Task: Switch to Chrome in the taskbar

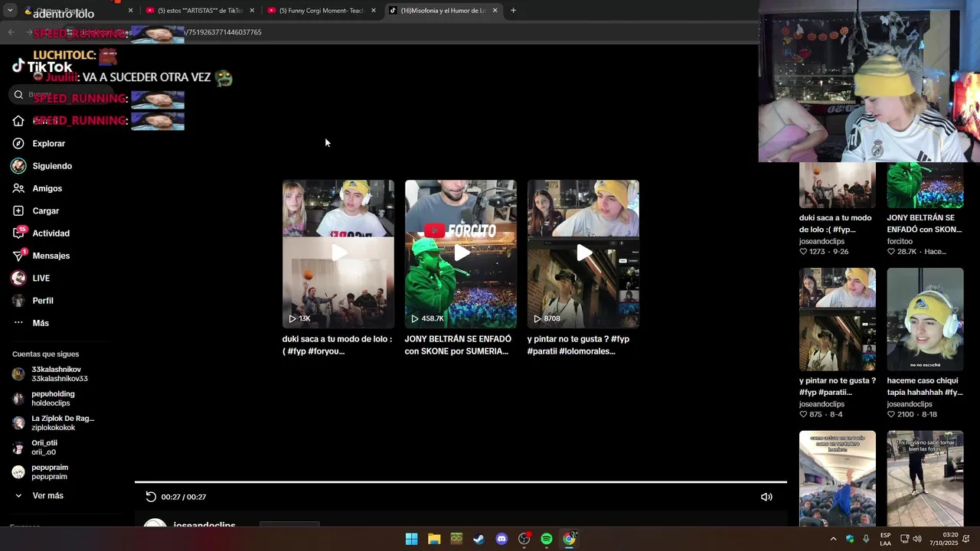Action: tap(570, 539)
